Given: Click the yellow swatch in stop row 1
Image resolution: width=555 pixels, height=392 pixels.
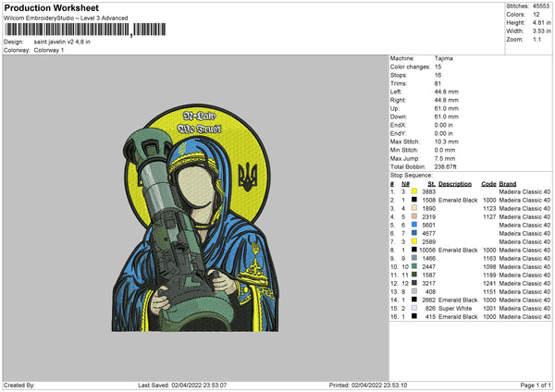Looking at the screenshot, I should (x=414, y=191).
